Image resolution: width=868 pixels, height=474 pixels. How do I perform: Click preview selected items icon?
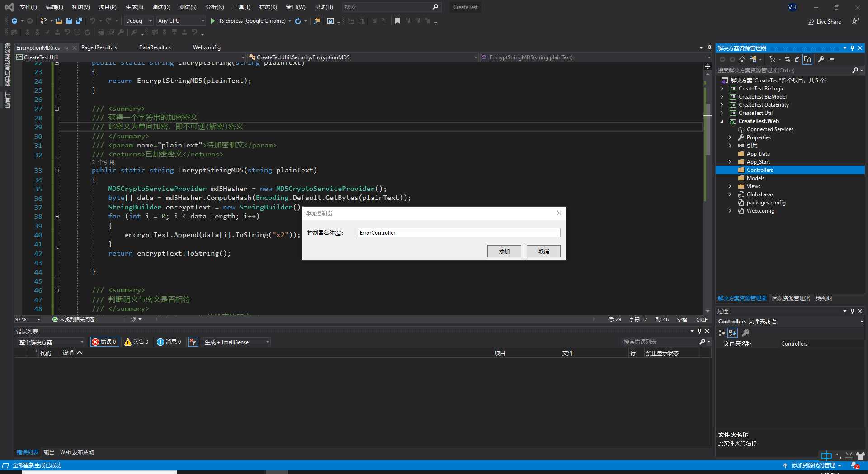point(831,59)
